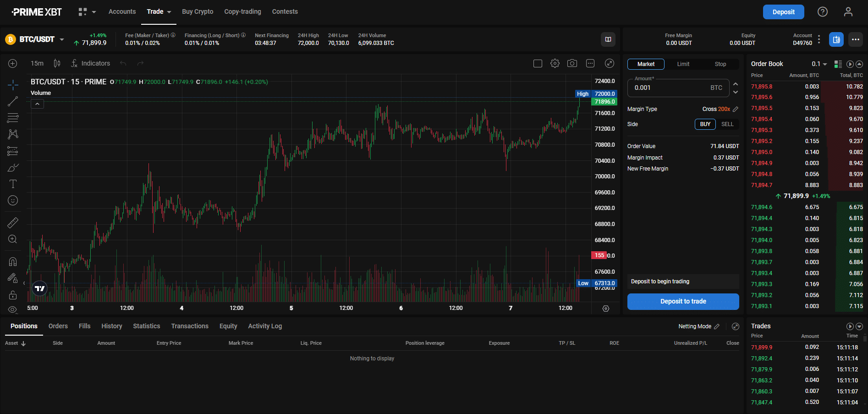This screenshot has height=414, width=868.
Task: Open chart settings with the gear icon
Action: [555, 63]
